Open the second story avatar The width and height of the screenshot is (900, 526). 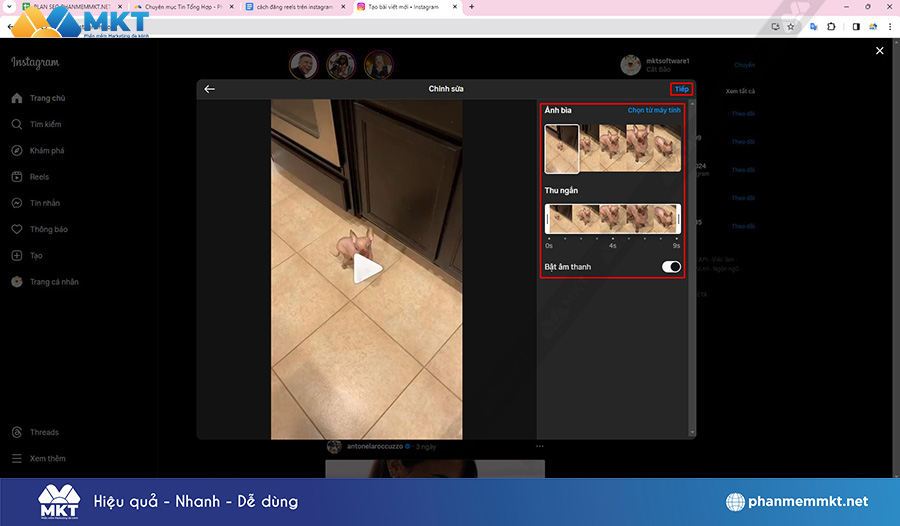coord(341,65)
